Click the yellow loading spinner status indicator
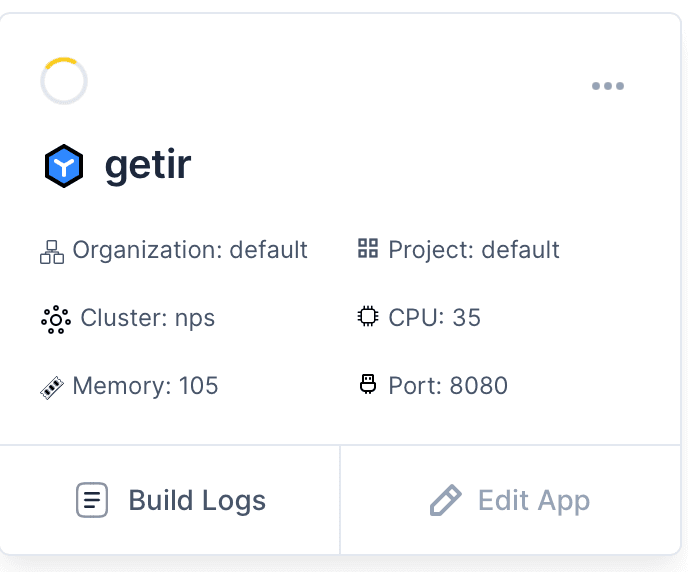This screenshot has width=688, height=572. (x=64, y=81)
